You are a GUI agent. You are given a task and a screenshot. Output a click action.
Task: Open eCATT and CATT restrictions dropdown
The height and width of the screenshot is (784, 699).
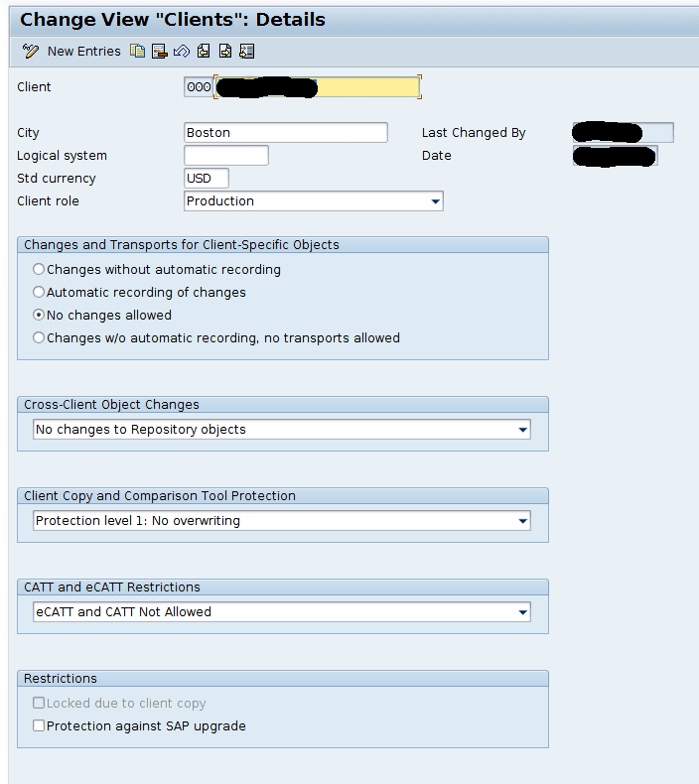(x=523, y=612)
